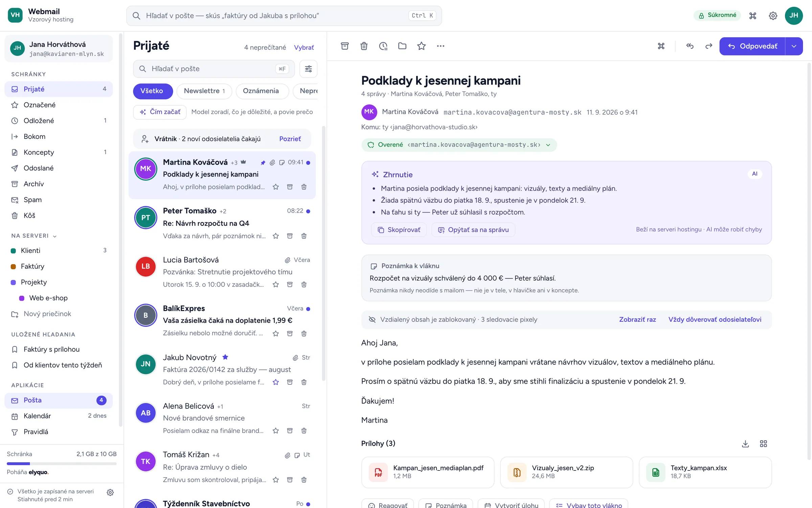Open the Kalendár application
Viewport: 812px width, 508px height.
(59, 416)
